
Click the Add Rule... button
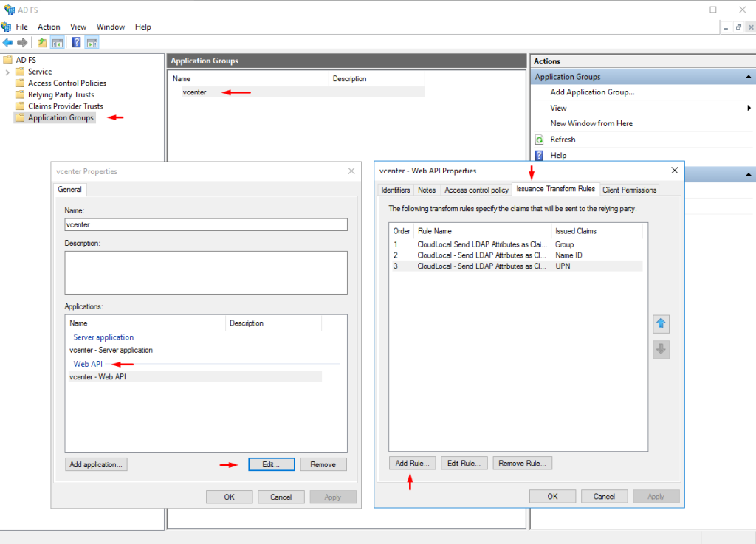(x=412, y=463)
